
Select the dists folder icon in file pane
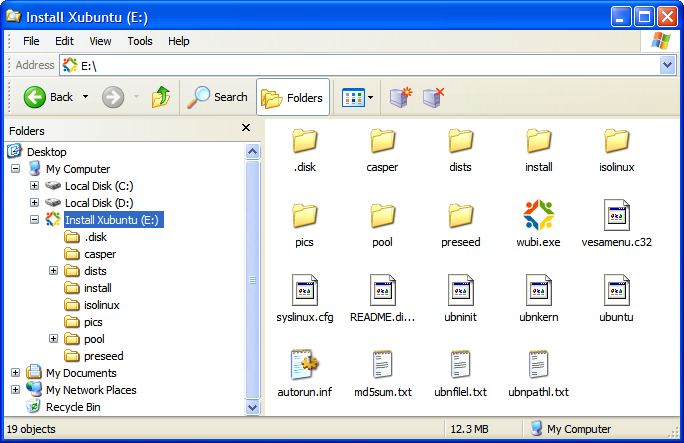tap(461, 141)
